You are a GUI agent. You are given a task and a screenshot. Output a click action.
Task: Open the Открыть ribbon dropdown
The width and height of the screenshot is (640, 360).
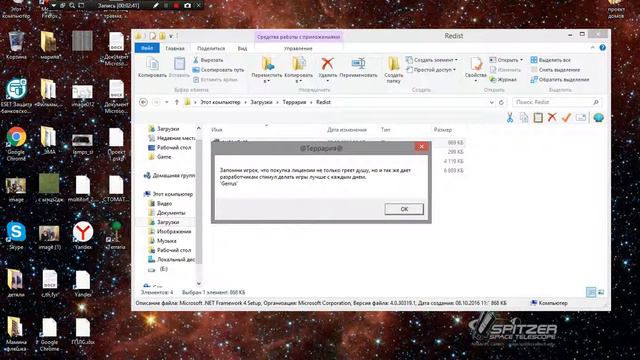[506, 60]
